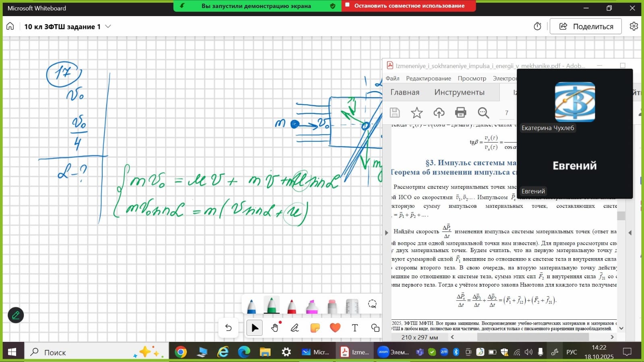The height and width of the screenshot is (362, 644).
Task: Open the reactions heart tool
Action: tap(335, 328)
